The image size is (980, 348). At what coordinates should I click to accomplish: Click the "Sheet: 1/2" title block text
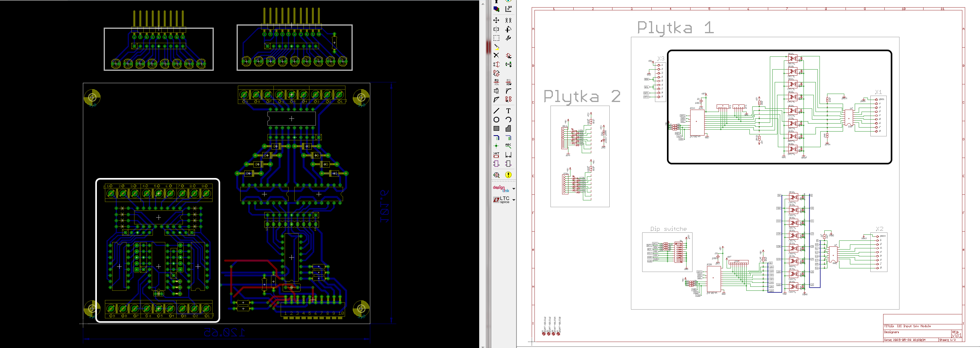pos(947,340)
